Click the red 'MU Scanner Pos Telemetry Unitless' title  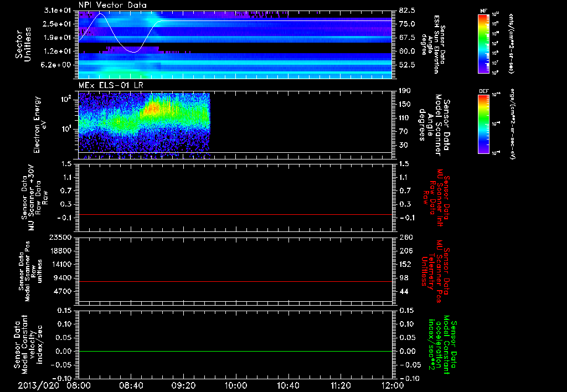436,271
